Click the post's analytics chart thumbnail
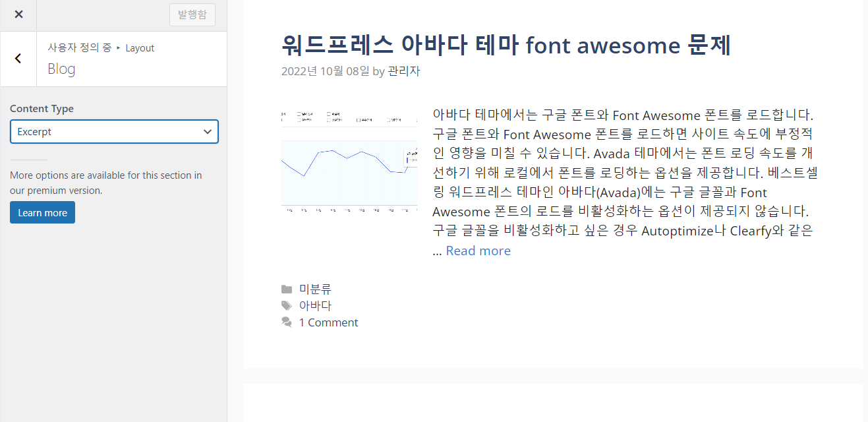The height and width of the screenshot is (422, 868). click(349, 162)
